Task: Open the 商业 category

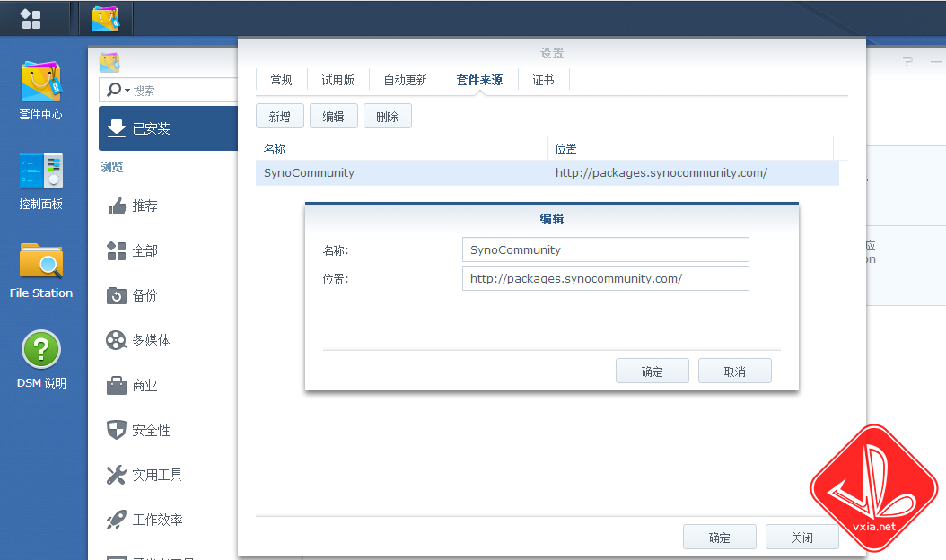Action: point(169,385)
